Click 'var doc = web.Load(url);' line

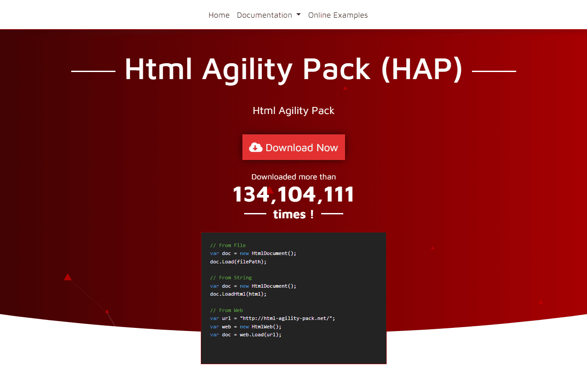[x=246, y=335]
